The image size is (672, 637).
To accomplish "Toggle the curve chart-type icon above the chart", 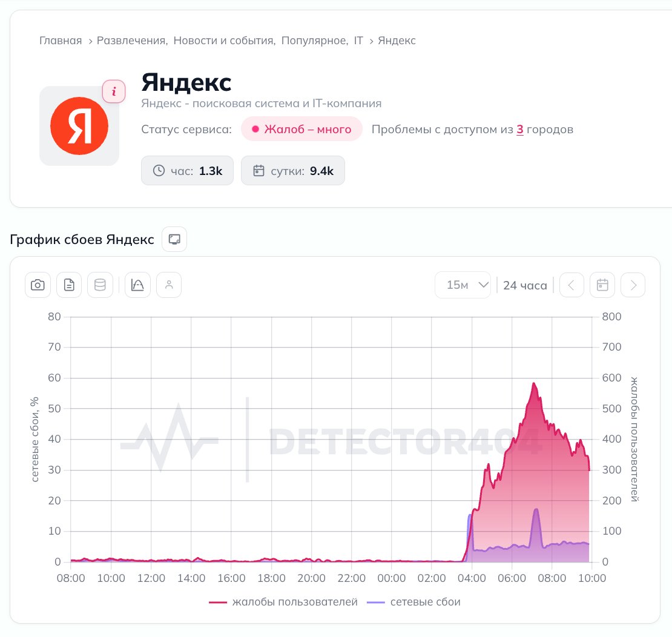I will click(x=137, y=285).
